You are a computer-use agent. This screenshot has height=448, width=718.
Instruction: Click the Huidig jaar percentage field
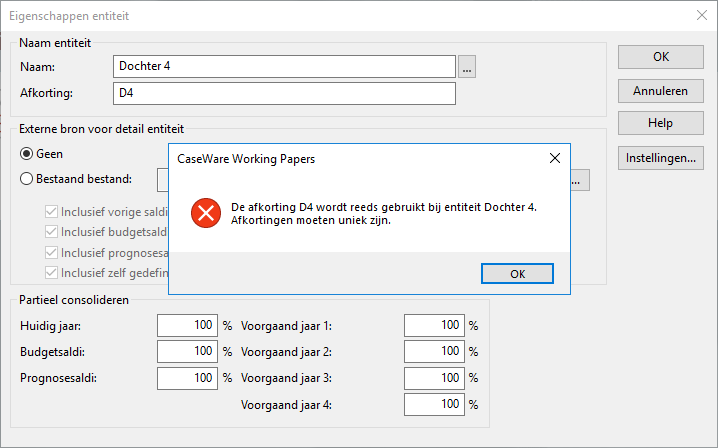(187, 325)
